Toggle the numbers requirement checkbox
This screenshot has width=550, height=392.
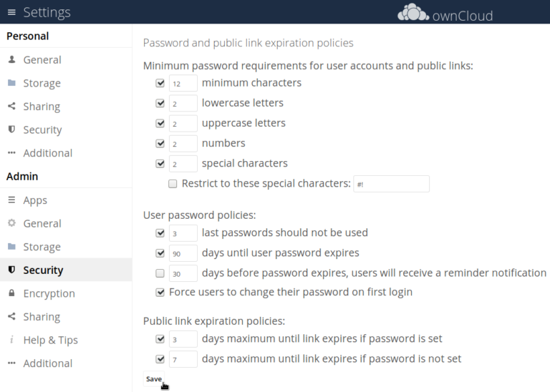point(160,143)
